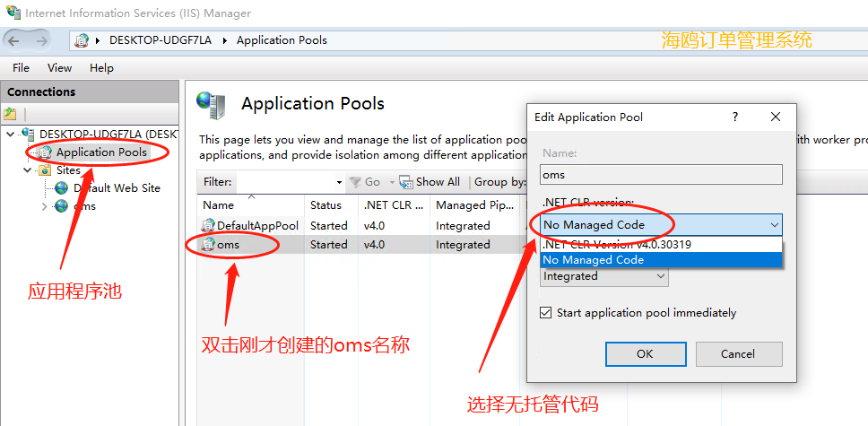Click the forward navigation arrow
868x426 pixels.
(x=41, y=40)
